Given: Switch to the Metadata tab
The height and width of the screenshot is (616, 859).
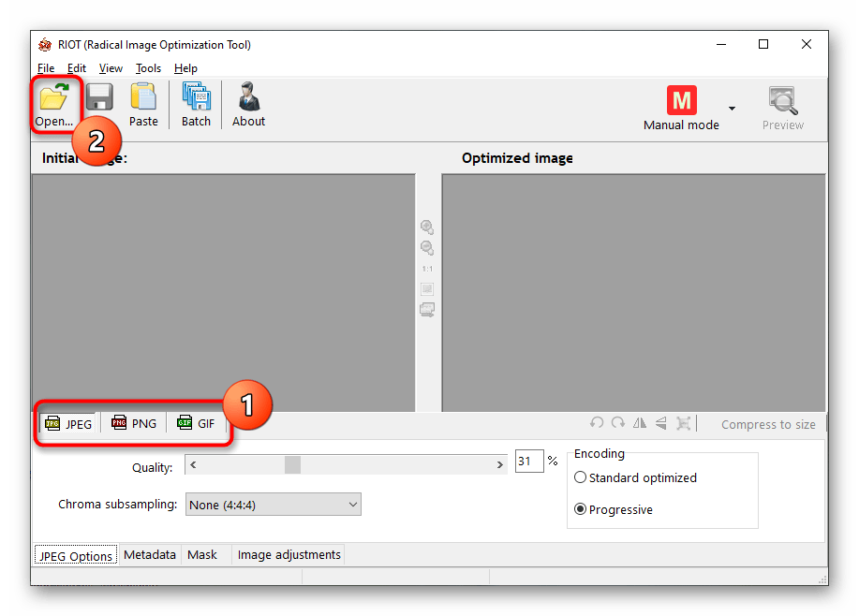Looking at the screenshot, I should (150, 554).
